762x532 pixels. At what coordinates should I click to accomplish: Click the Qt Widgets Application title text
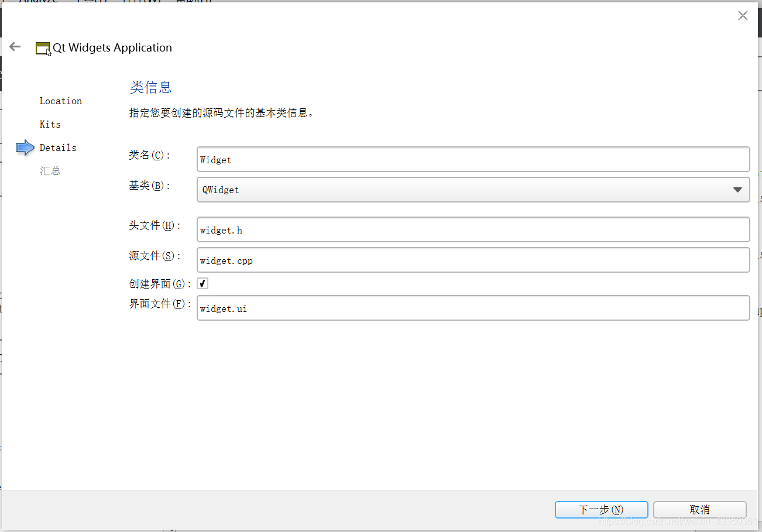[x=112, y=48]
